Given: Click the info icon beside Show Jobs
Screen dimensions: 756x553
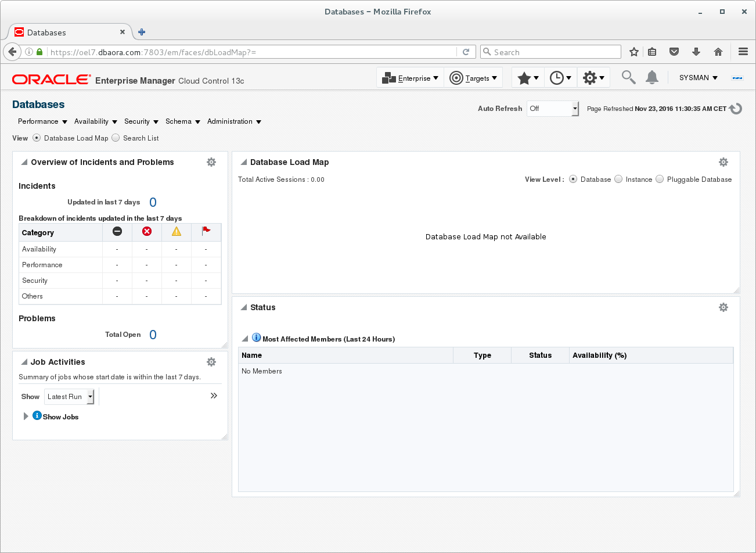Looking at the screenshot, I should point(37,415).
